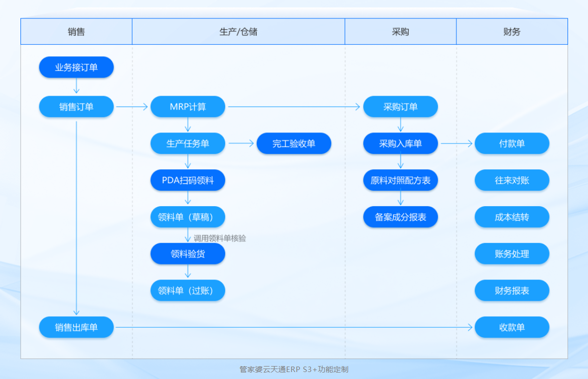Image resolution: width=588 pixels, height=379 pixels.
Task: Open the 财务报表 step
Action: coord(512,290)
